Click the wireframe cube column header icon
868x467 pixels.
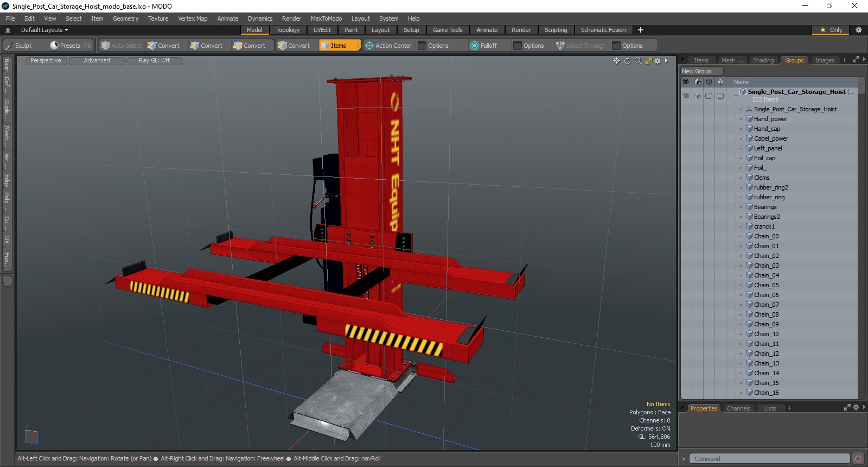point(709,82)
